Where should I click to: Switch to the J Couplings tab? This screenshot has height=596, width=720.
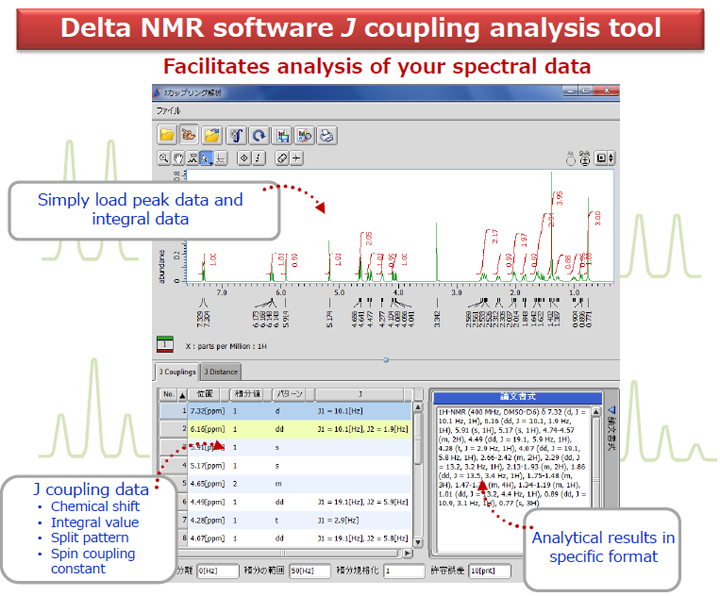(x=177, y=372)
